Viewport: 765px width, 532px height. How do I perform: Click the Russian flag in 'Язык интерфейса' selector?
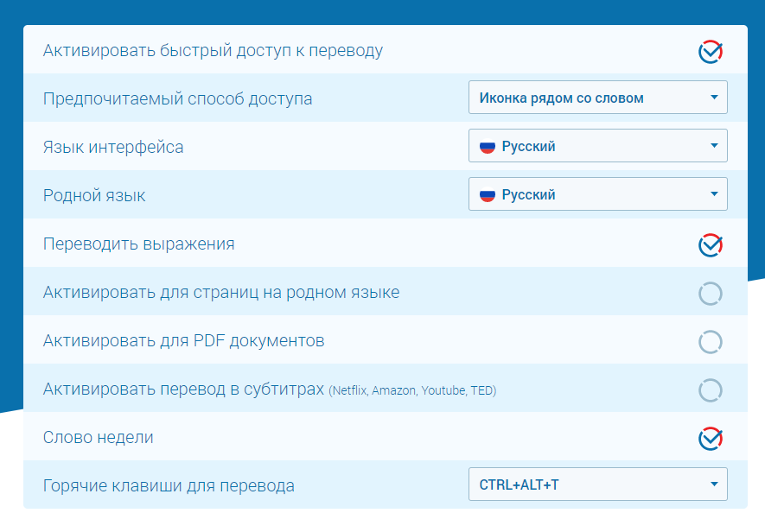point(487,146)
